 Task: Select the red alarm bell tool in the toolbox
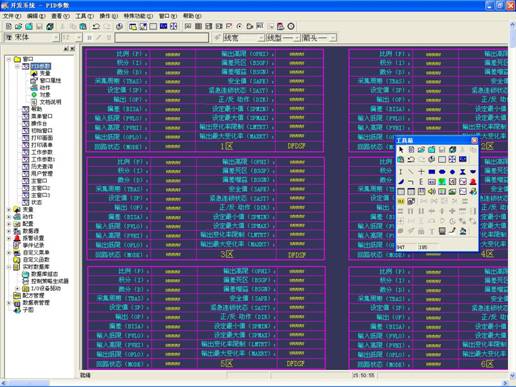click(x=473, y=182)
